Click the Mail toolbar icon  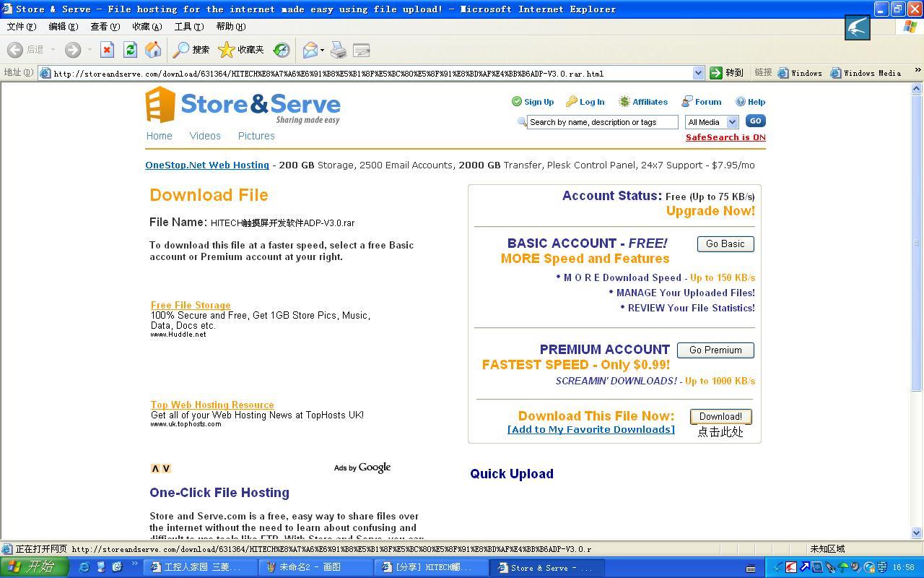click(x=310, y=50)
